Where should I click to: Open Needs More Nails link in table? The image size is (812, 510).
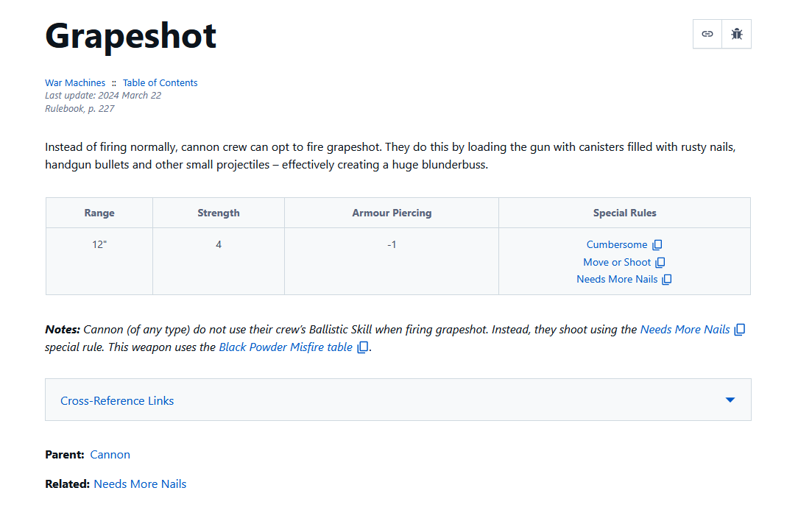pyautogui.click(x=617, y=280)
